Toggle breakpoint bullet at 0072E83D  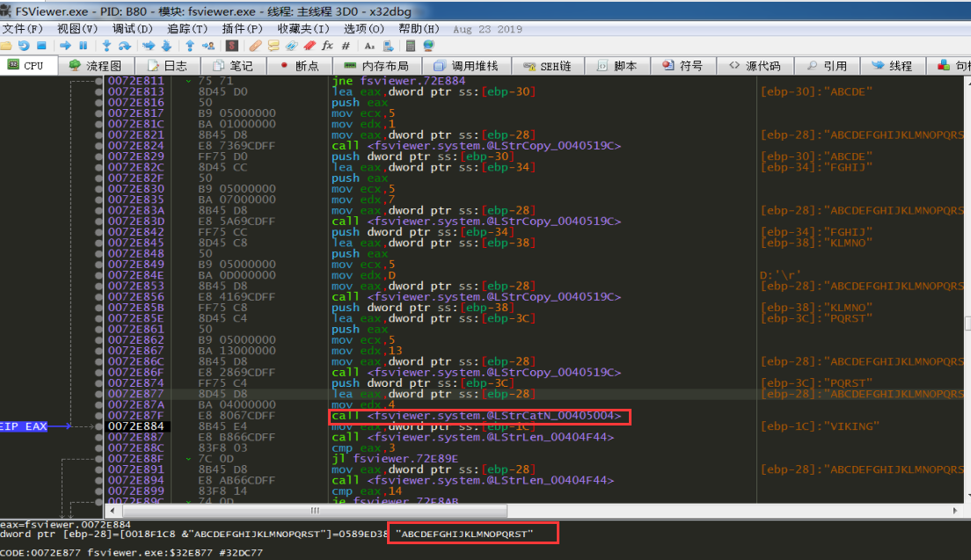tap(99, 221)
